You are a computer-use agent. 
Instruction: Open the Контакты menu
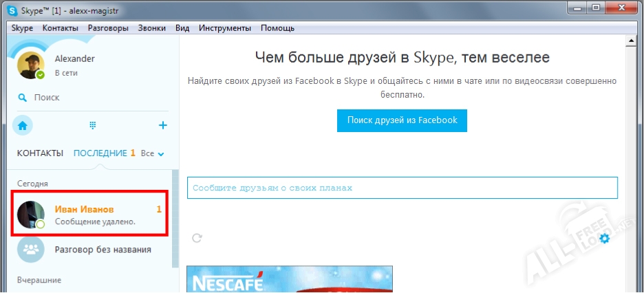[61, 28]
